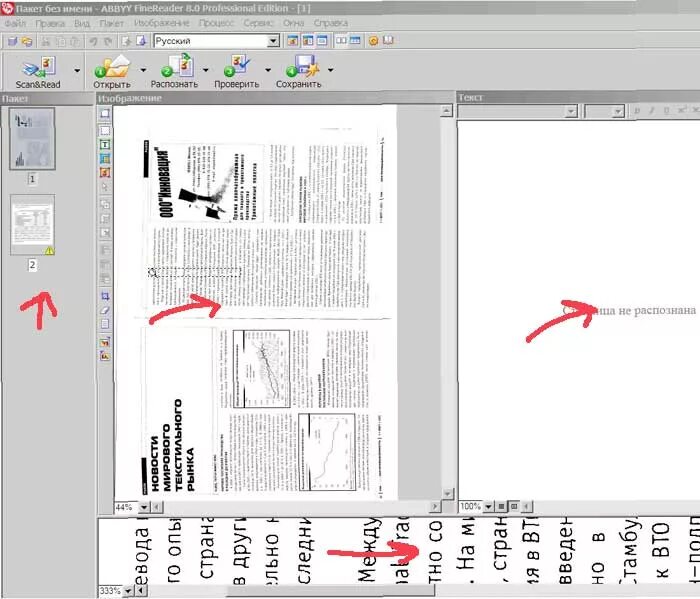Toggle the batch window view icon
The width and height of the screenshot is (700, 599).
coord(293,41)
